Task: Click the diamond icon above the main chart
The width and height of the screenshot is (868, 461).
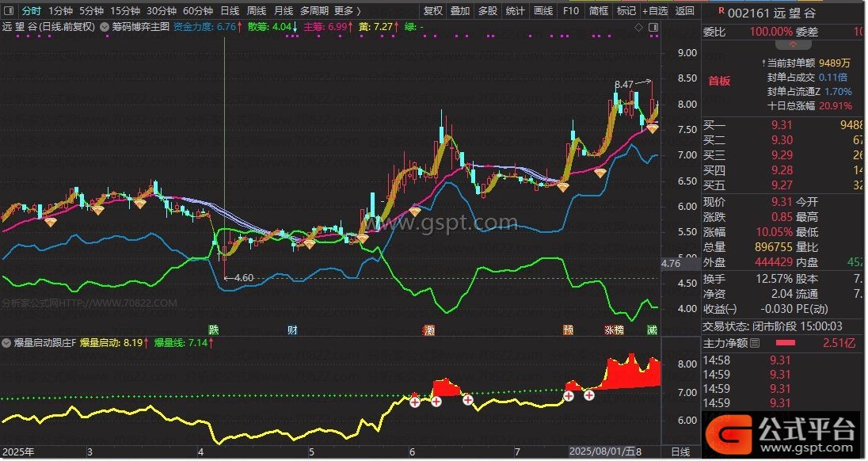Action: coord(639,27)
